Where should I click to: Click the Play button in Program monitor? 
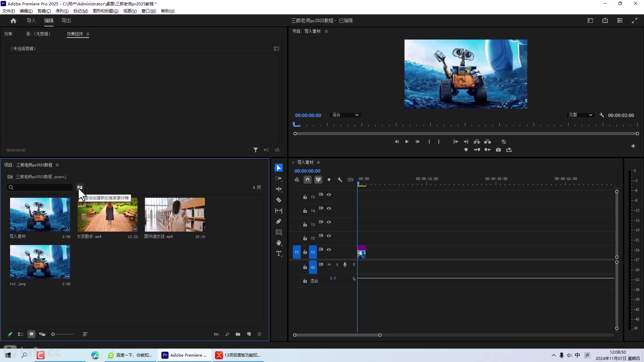[407, 141]
